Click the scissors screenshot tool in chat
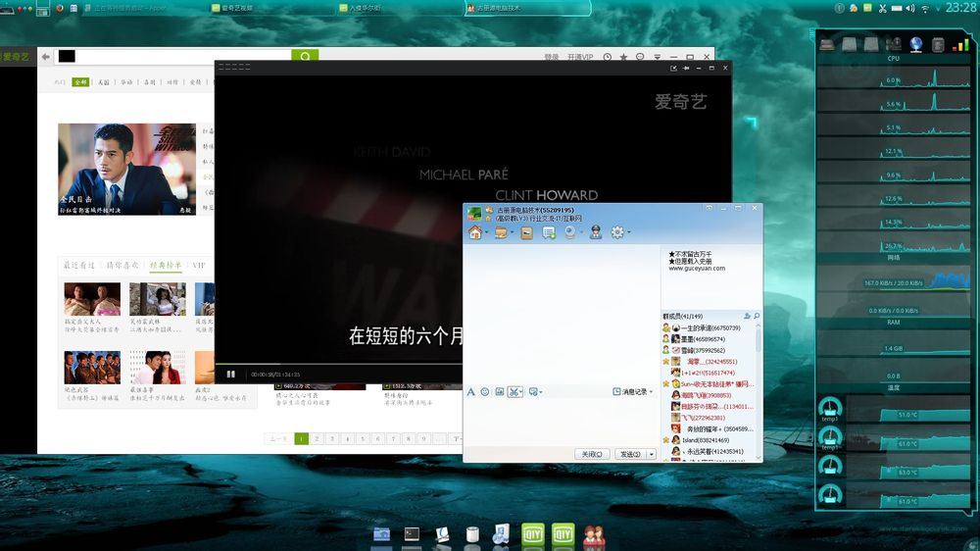Screen dimensions: 980x551 coord(514,392)
